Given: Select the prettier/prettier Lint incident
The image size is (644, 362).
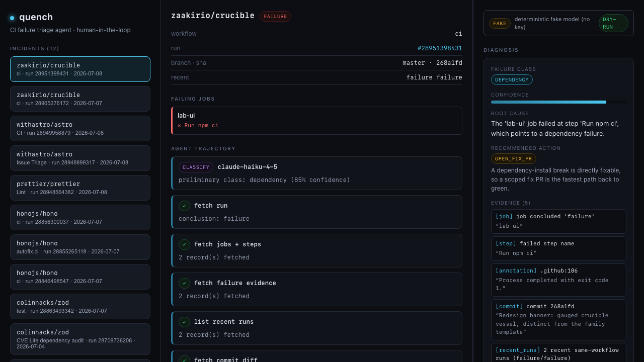Looking at the screenshot, I should (80, 188).
